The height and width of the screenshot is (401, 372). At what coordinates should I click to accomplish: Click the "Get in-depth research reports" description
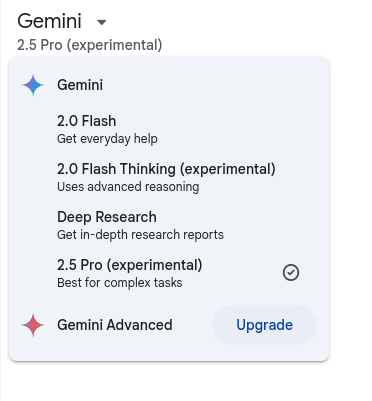tap(140, 235)
